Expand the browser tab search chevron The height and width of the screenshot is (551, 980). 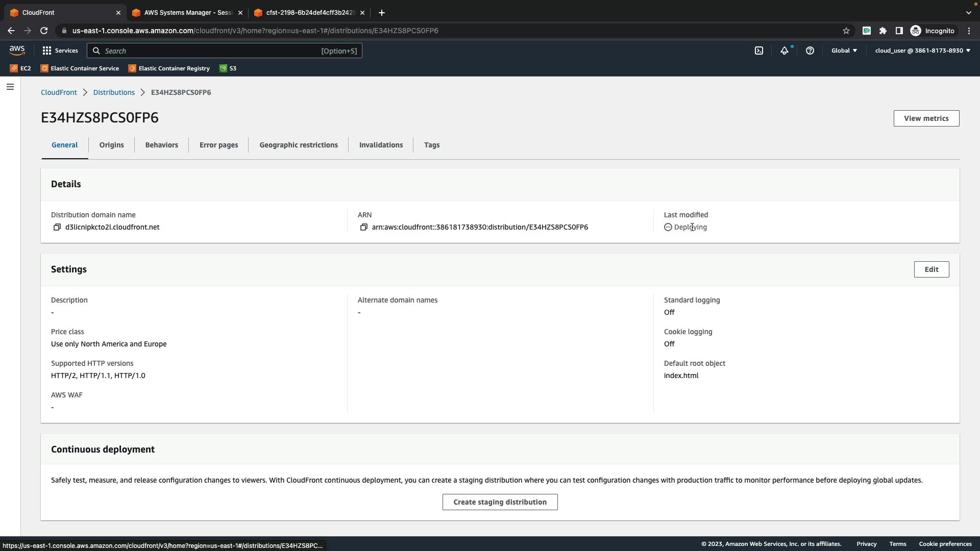(968, 13)
